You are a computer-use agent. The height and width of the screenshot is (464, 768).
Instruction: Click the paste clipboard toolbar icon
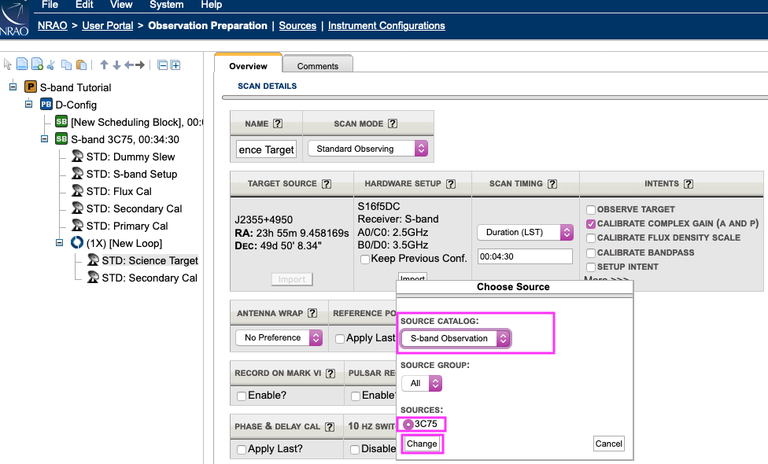80,65
